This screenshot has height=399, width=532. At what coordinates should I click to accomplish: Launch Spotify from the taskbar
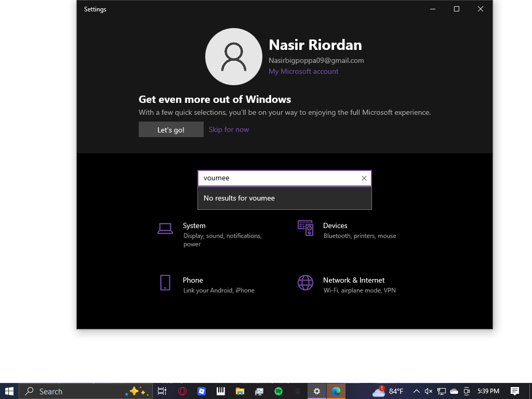(x=278, y=391)
